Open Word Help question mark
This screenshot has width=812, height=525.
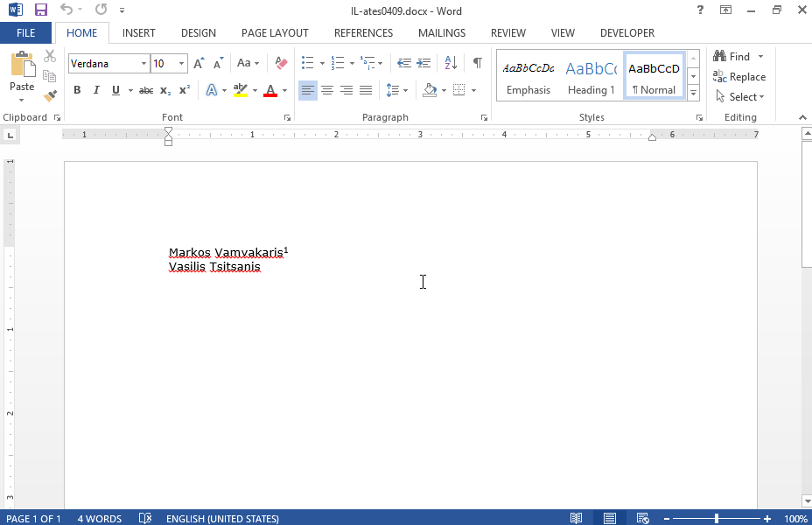point(700,10)
